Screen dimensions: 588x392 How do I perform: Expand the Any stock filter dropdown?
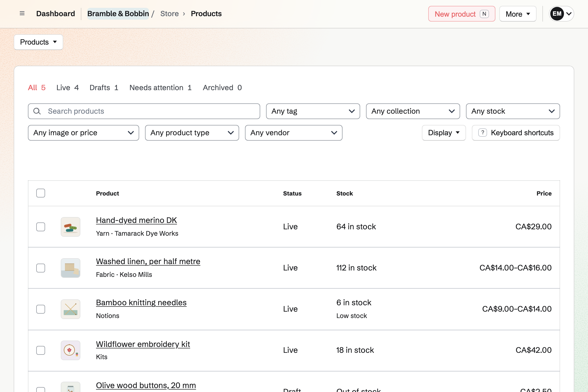coord(513,111)
